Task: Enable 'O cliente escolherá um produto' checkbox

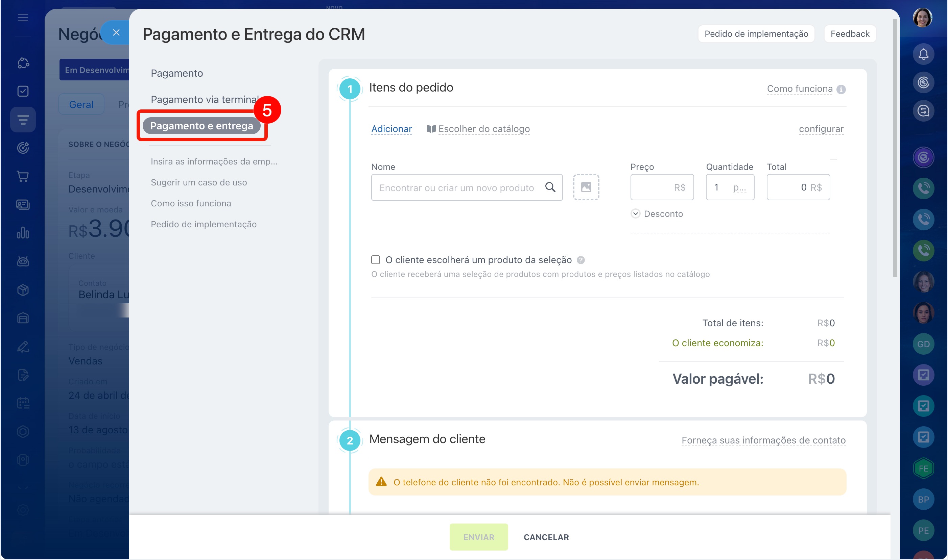Action: click(x=375, y=260)
